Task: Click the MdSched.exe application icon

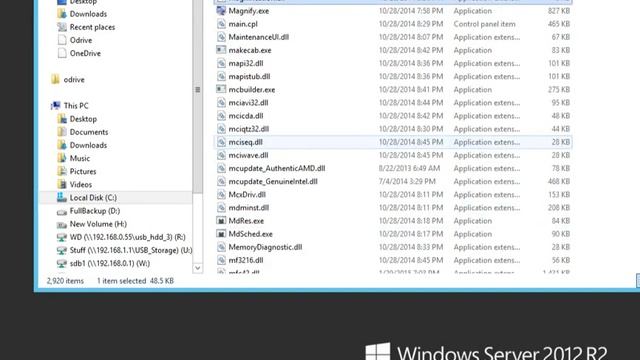Action: 221,234
